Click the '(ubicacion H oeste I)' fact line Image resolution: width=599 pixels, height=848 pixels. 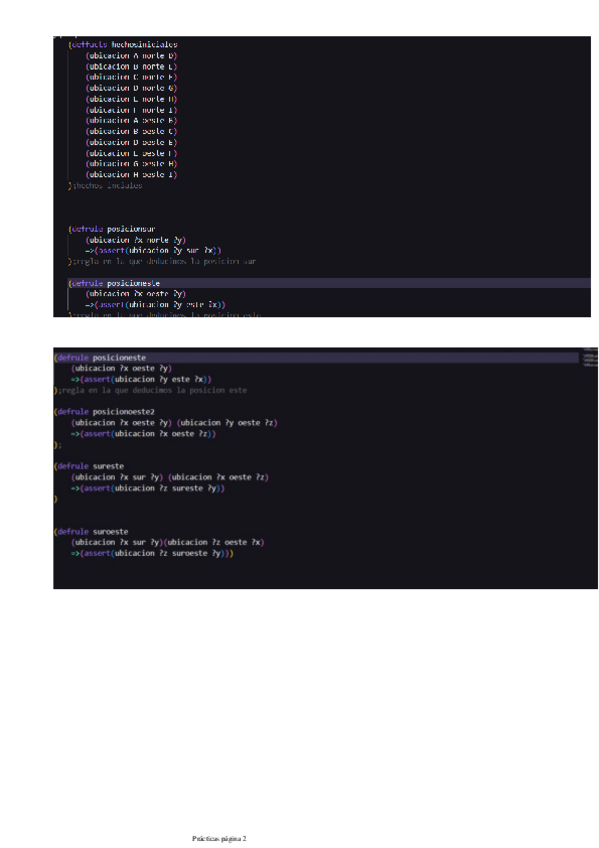tap(131, 174)
